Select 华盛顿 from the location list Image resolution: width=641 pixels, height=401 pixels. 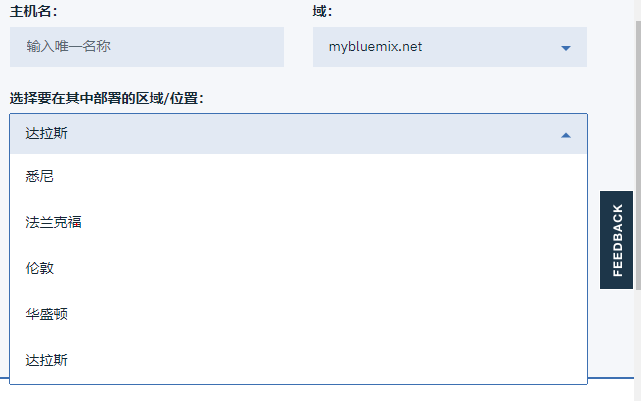coord(298,314)
